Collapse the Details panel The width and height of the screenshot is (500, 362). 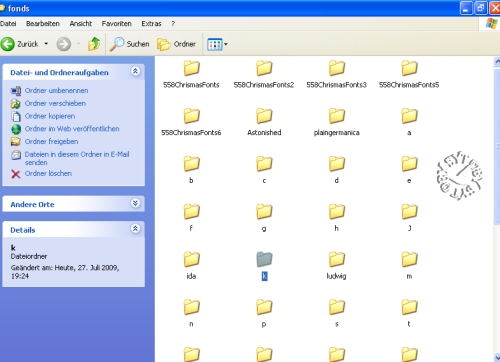click(135, 228)
